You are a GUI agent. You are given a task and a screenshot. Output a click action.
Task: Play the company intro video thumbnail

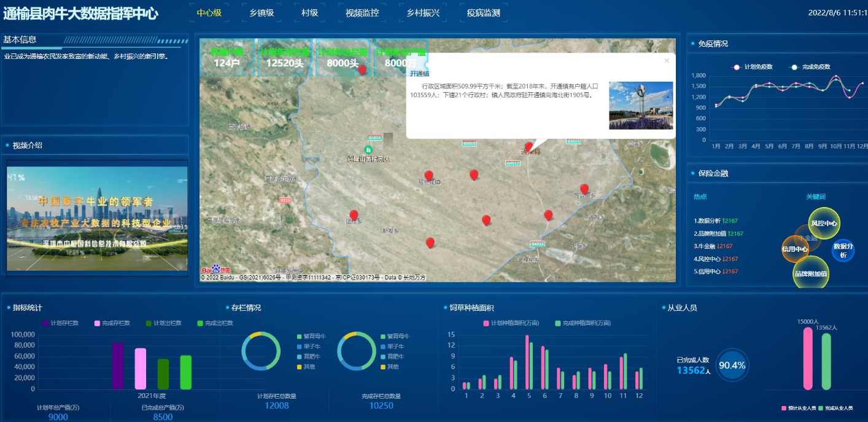tap(97, 216)
